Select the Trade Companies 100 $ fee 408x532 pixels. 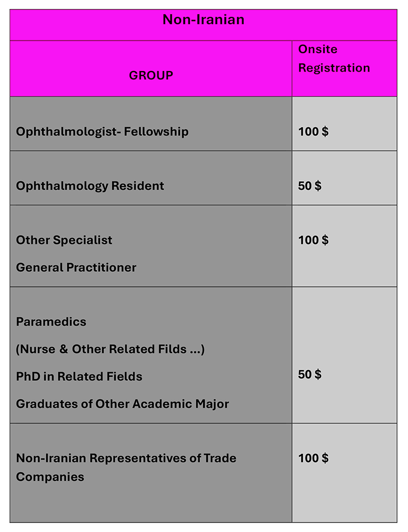(313, 458)
